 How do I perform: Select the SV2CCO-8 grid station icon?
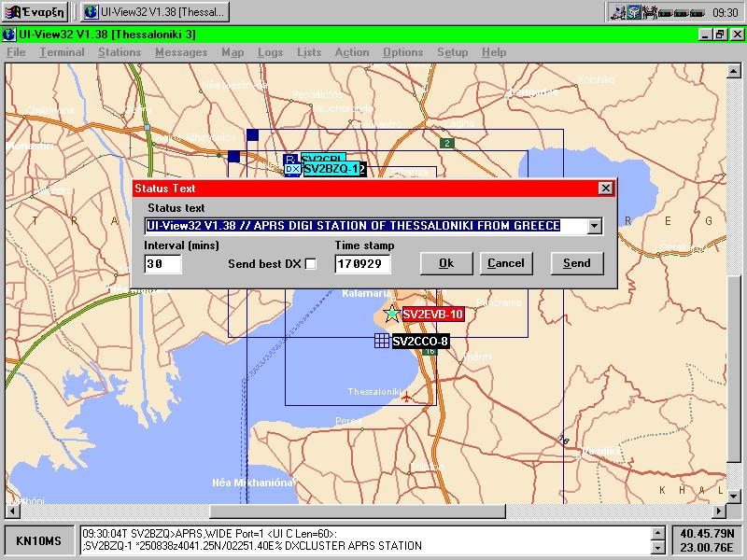(x=382, y=341)
